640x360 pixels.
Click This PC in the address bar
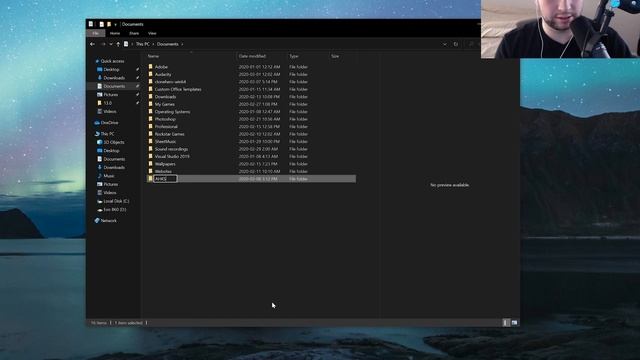coord(142,44)
